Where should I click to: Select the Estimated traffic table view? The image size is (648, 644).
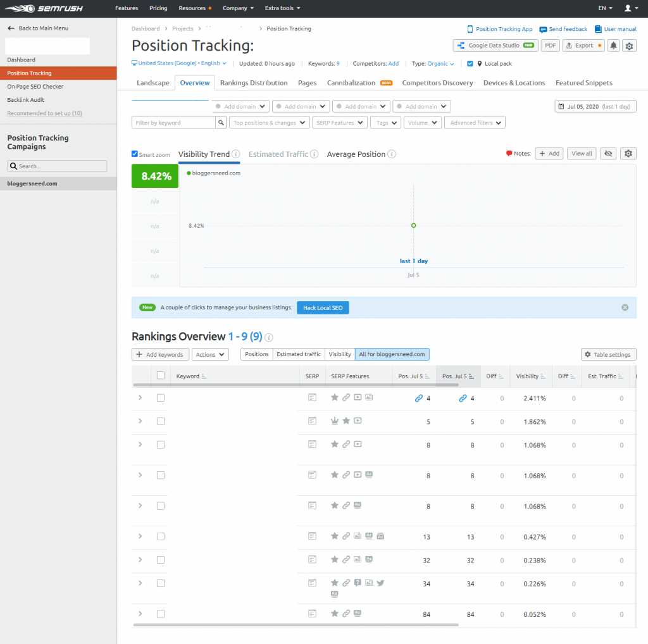pyautogui.click(x=299, y=354)
